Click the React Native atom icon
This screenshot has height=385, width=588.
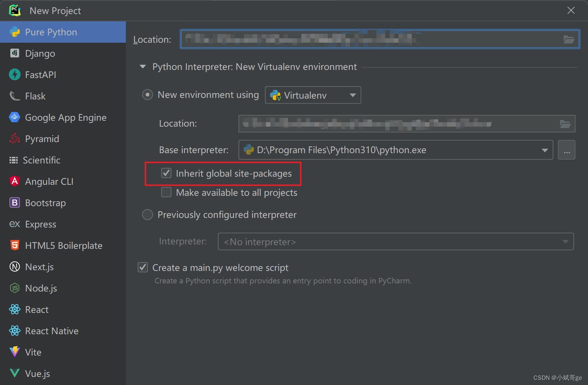pyautogui.click(x=15, y=331)
